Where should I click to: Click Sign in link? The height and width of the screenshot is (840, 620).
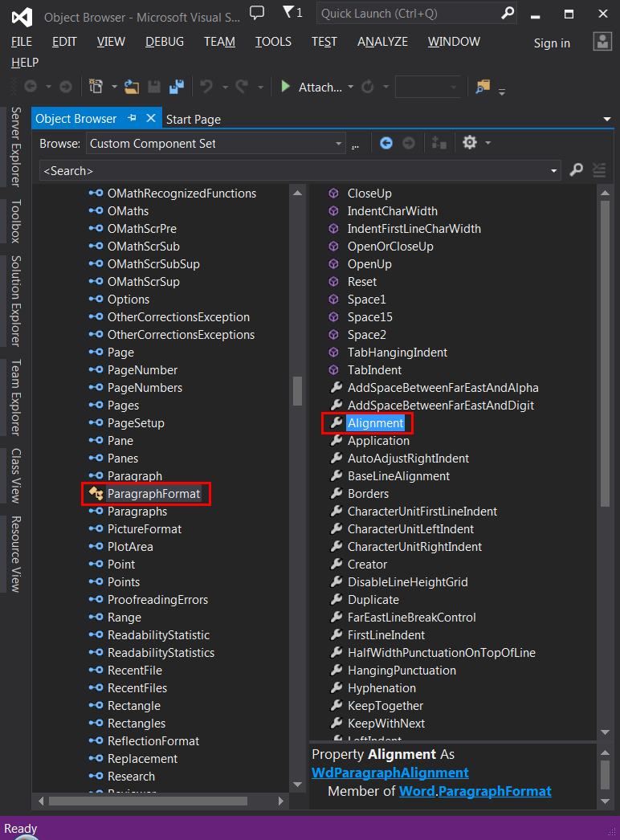click(552, 43)
